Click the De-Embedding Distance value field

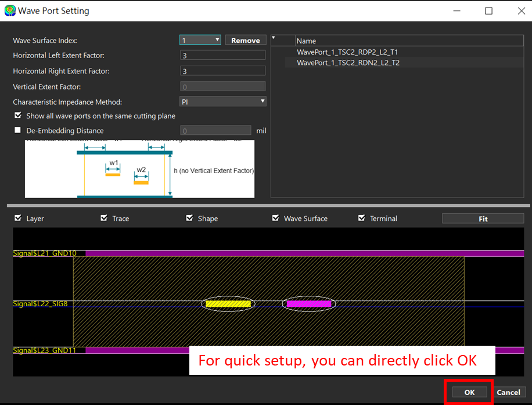pos(215,131)
